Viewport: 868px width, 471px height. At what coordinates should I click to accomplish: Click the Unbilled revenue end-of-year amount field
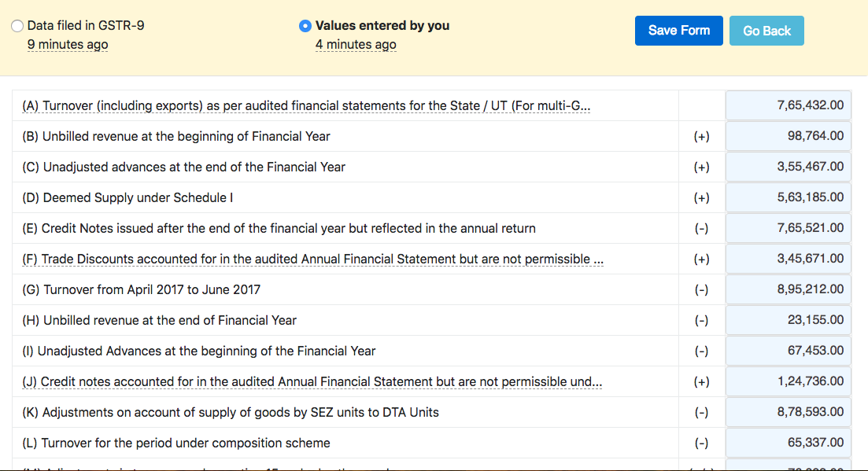point(787,320)
